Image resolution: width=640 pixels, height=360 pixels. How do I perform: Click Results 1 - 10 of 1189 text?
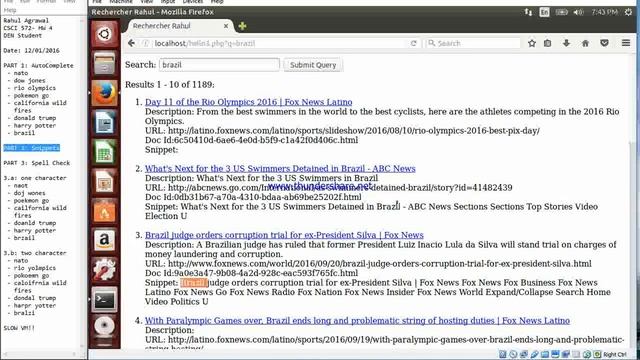(x=170, y=85)
